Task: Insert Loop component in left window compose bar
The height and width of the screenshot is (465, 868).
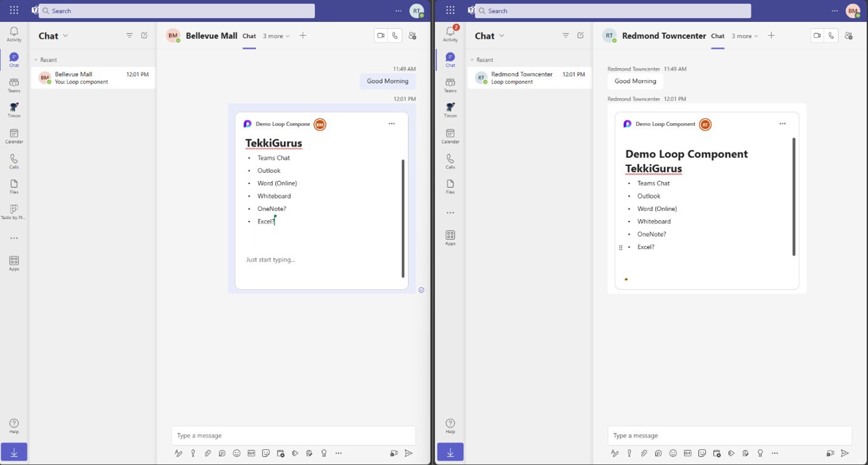Action: click(222, 453)
